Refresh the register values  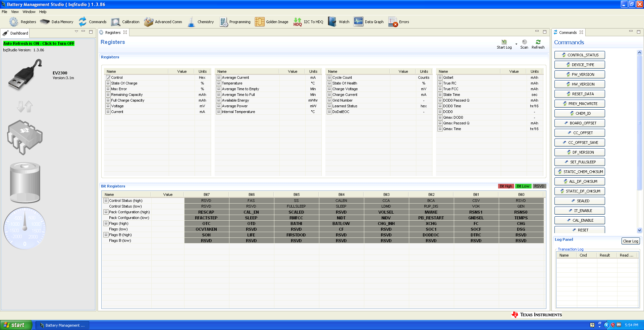pyautogui.click(x=538, y=42)
